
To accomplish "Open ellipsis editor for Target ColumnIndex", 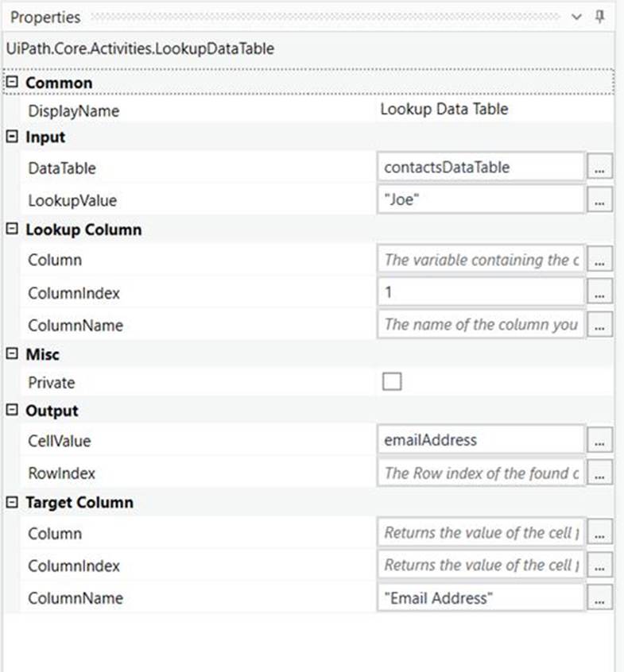I will pos(600,566).
